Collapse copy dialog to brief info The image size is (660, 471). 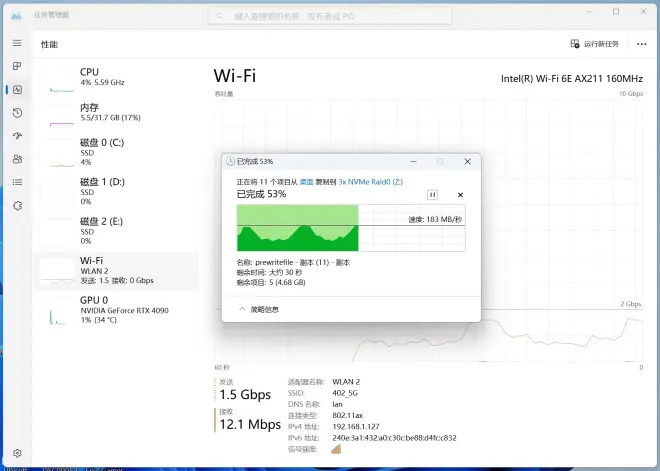click(262, 310)
